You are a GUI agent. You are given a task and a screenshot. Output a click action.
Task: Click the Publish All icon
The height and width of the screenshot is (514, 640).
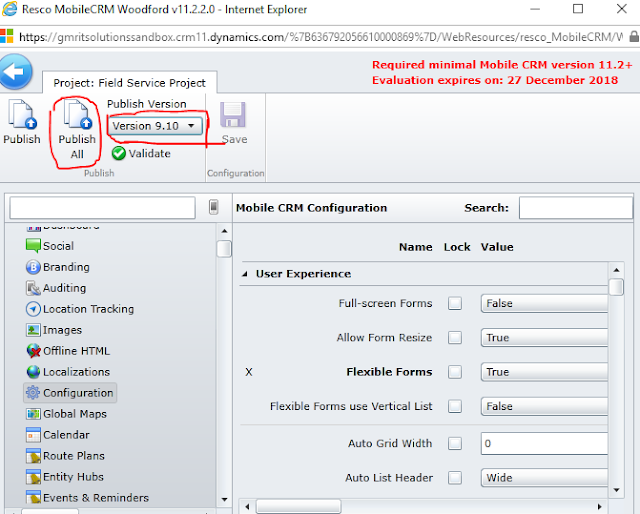coord(78,115)
